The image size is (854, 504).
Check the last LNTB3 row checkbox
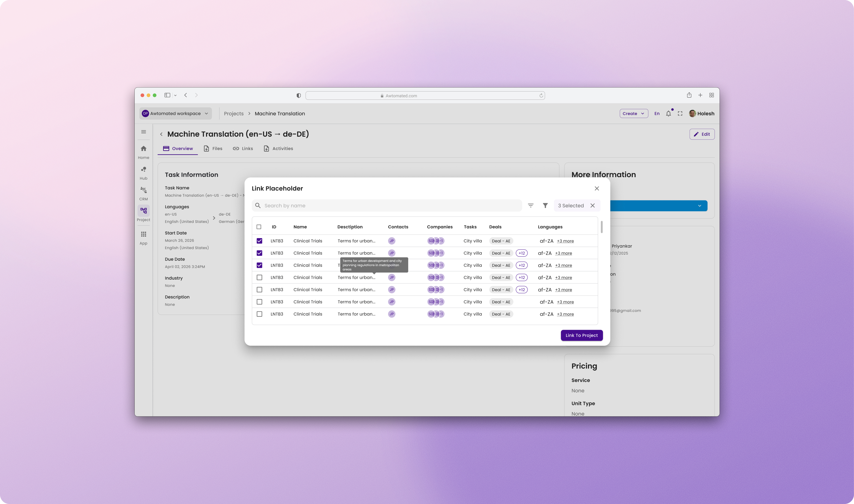pos(259,314)
